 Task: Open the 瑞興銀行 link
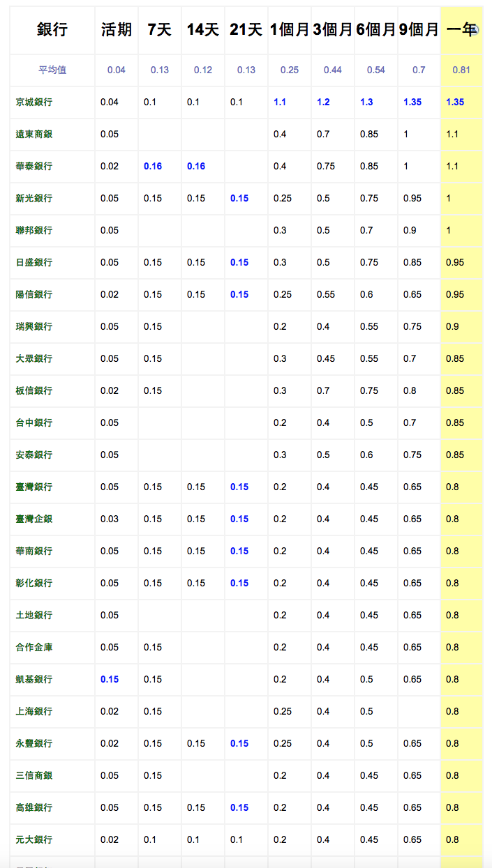(x=34, y=326)
